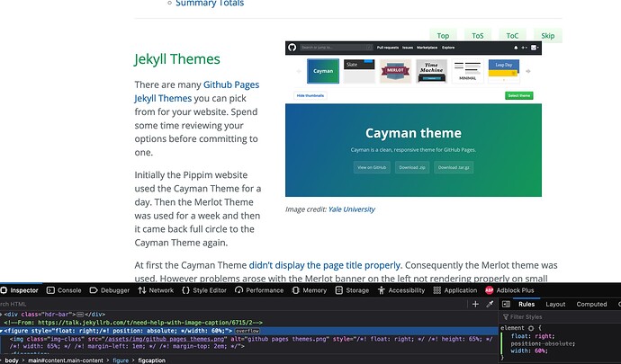Click the figure breadcrumb
The width and height of the screenshot is (621, 364).
pos(121,360)
